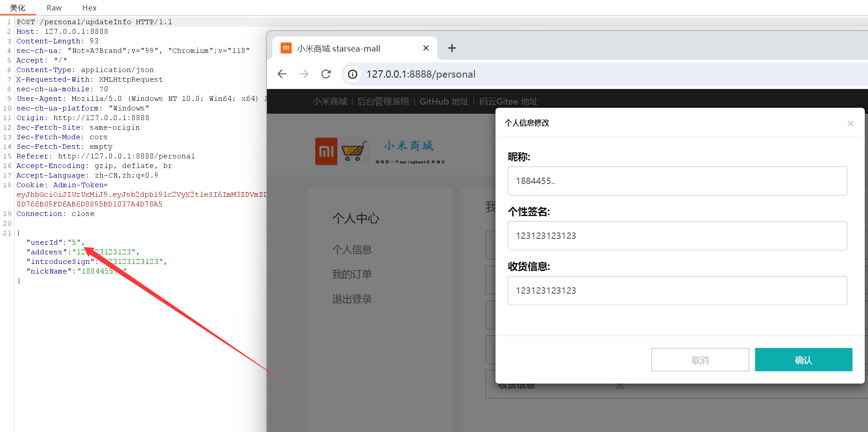This screenshot has height=432, width=868.
Task: Click the Referer header line
Action: (x=106, y=156)
